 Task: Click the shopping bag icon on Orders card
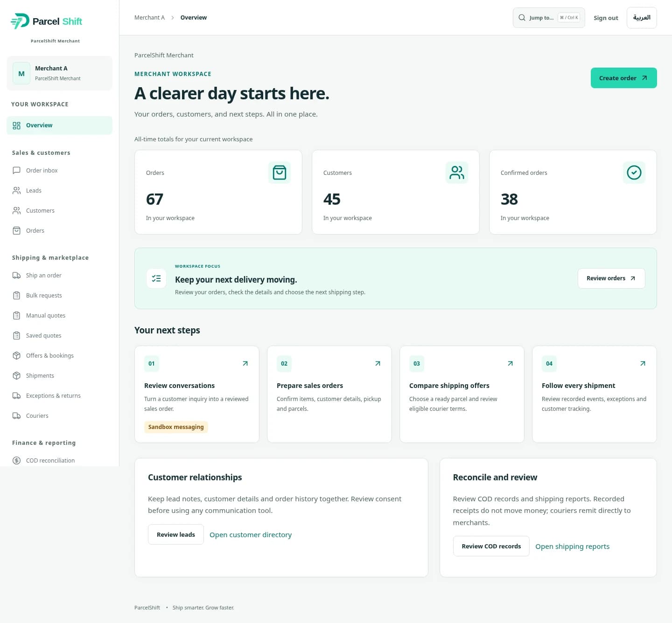point(280,173)
